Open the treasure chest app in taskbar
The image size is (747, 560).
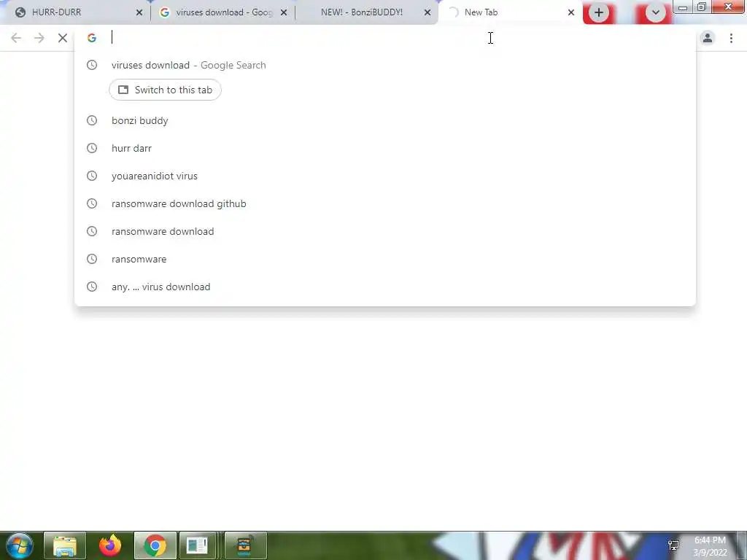pyautogui.click(x=245, y=545)
